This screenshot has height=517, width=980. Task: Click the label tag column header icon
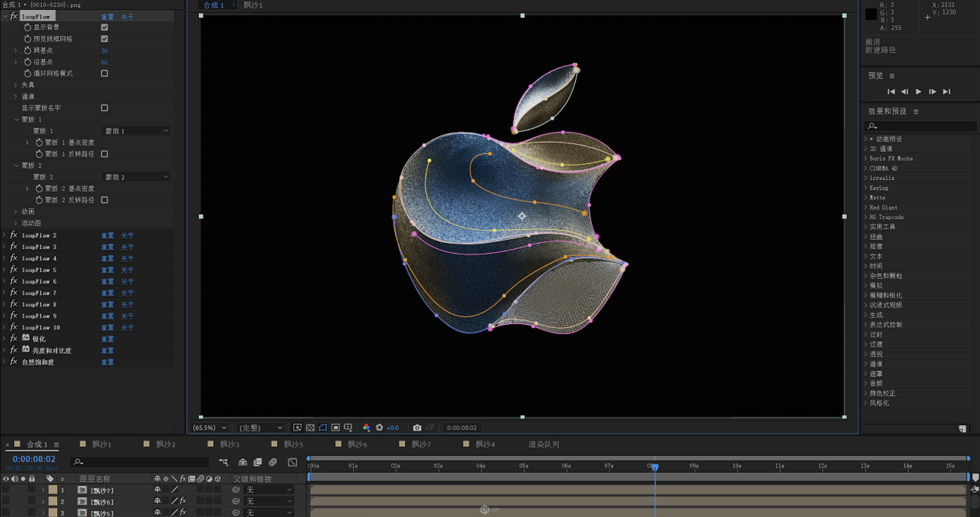(x=50, y=479)
